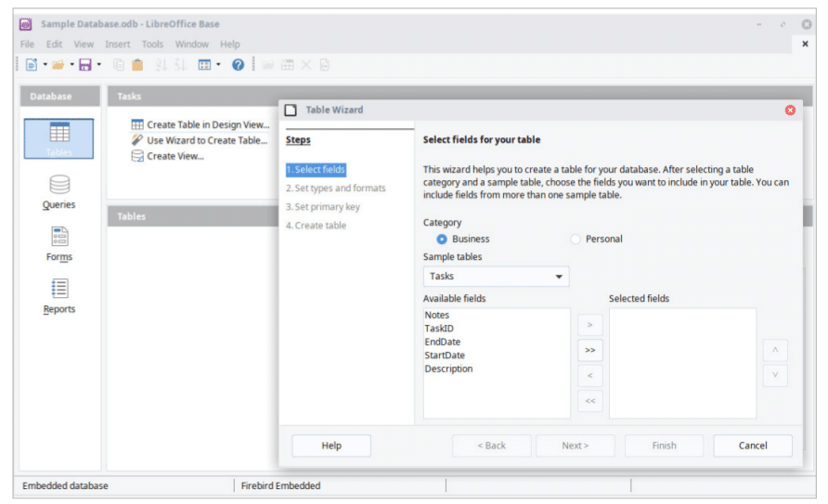This screenshot has height=504, width=828.
Task: Click the New document toolbar icon
Action: coord(32,65)
